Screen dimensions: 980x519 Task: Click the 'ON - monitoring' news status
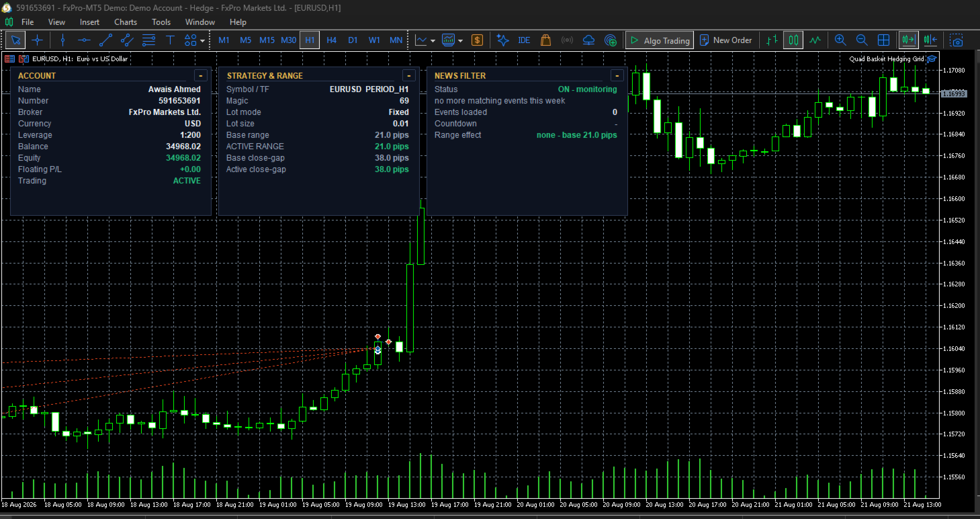(588, 89)
